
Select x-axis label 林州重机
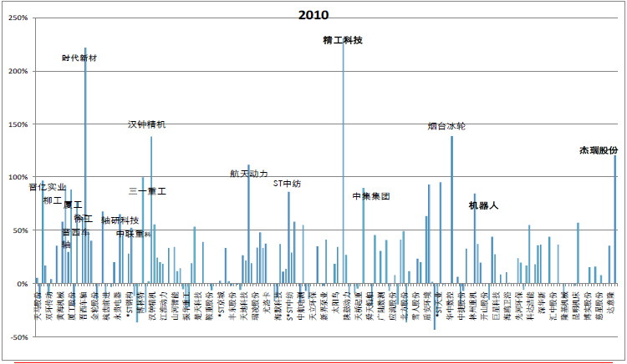pyautogui.click(x=473, y=306)
